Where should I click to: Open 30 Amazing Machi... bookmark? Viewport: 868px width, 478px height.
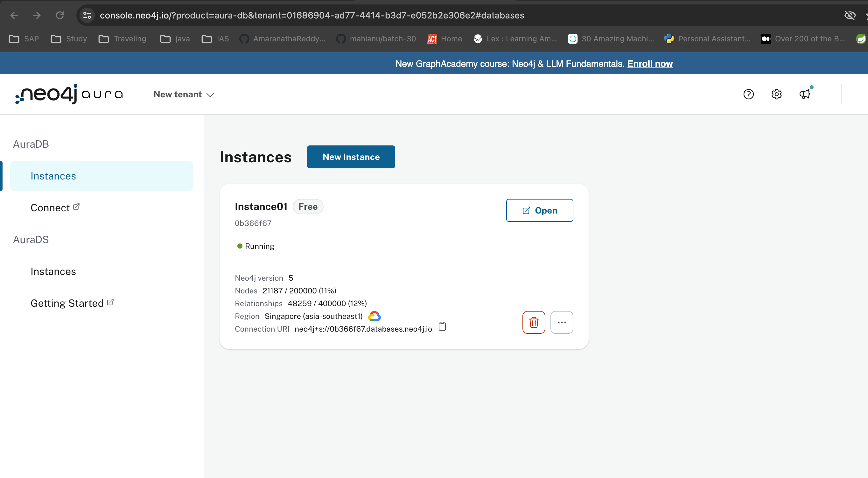(x=611, y=39)
